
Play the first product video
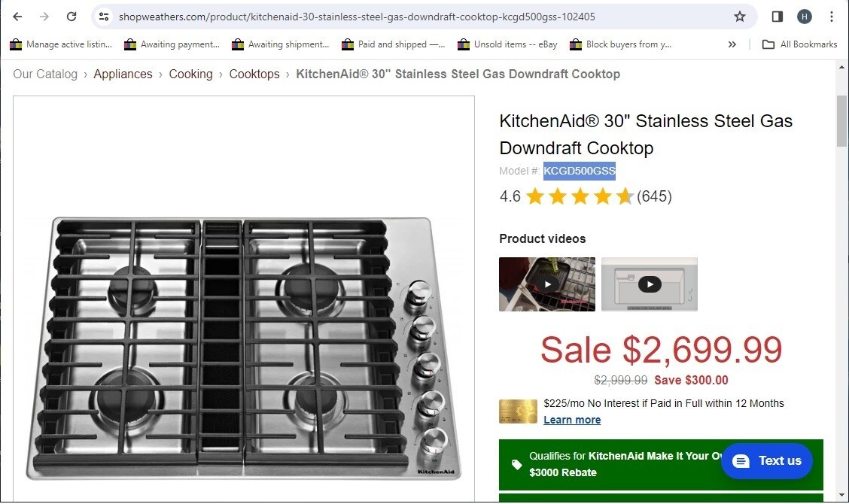547,284
